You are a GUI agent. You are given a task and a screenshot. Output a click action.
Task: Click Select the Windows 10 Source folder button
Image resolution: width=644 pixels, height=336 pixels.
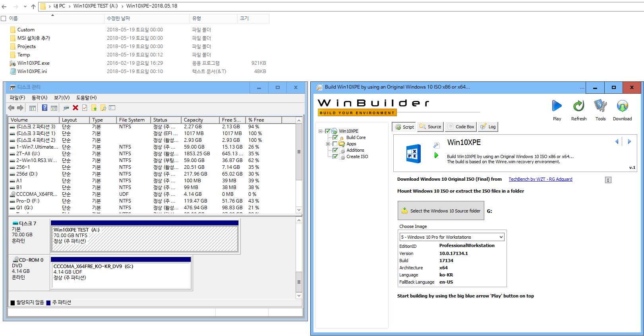pyautogui.click(x=441, y=210)
